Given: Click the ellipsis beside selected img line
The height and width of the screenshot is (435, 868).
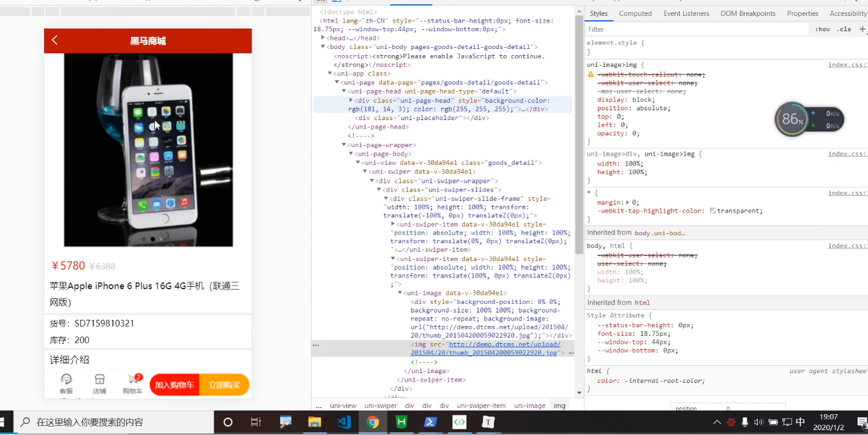Looking at the screenshot, I should click(316, 345).
